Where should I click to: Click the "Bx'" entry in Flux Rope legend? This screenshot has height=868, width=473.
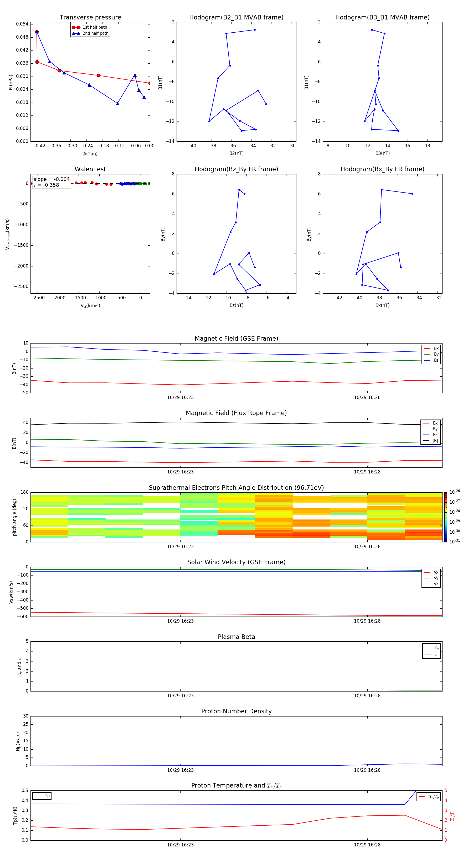pyautogui.click(x=431, y=423)
